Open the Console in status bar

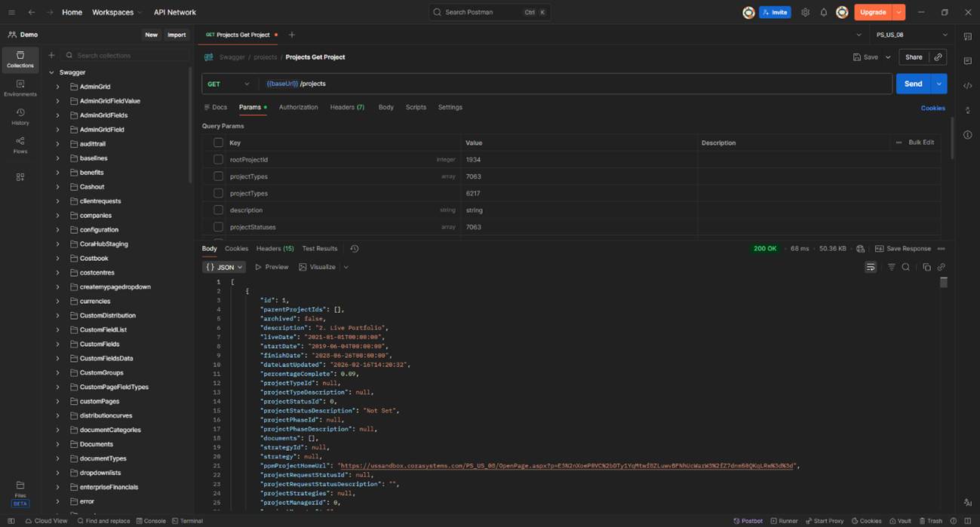[x=151, y=521]
